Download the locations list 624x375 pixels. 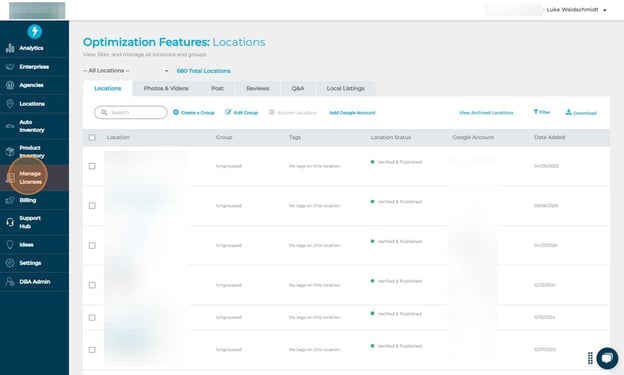(x=581, y=113)
